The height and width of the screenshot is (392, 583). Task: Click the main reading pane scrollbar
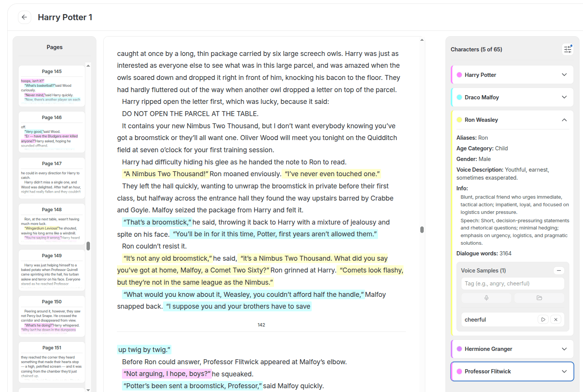click(422, 230)
